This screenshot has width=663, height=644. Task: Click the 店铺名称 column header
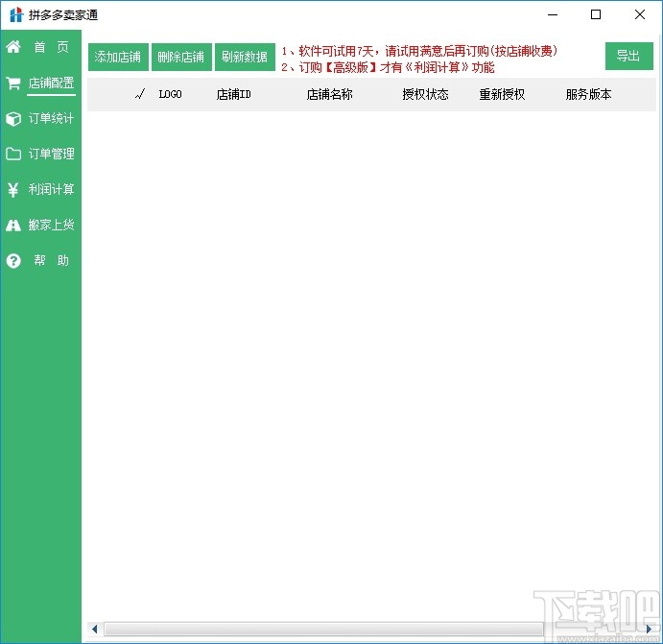click(329, 94)
